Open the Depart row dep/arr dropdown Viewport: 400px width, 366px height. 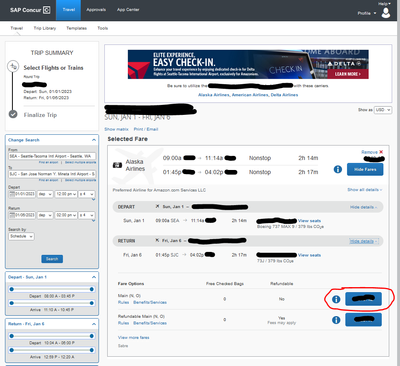(x=45, y=194)
